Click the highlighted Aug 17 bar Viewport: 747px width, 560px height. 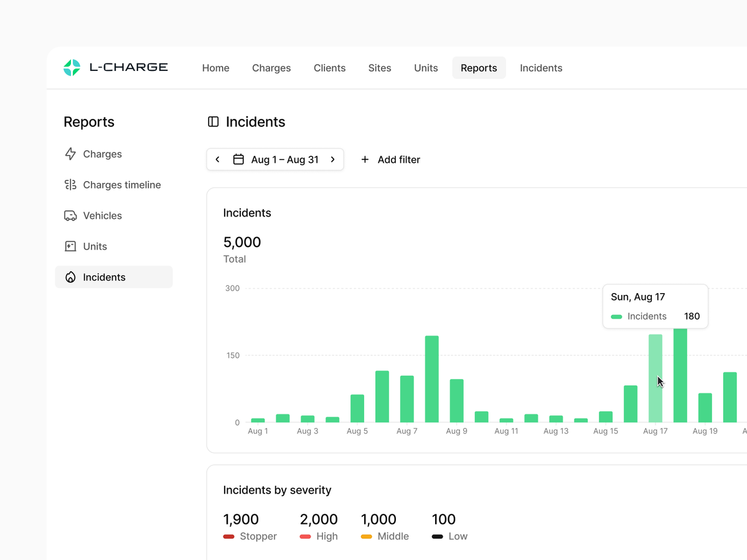(655, 378)
